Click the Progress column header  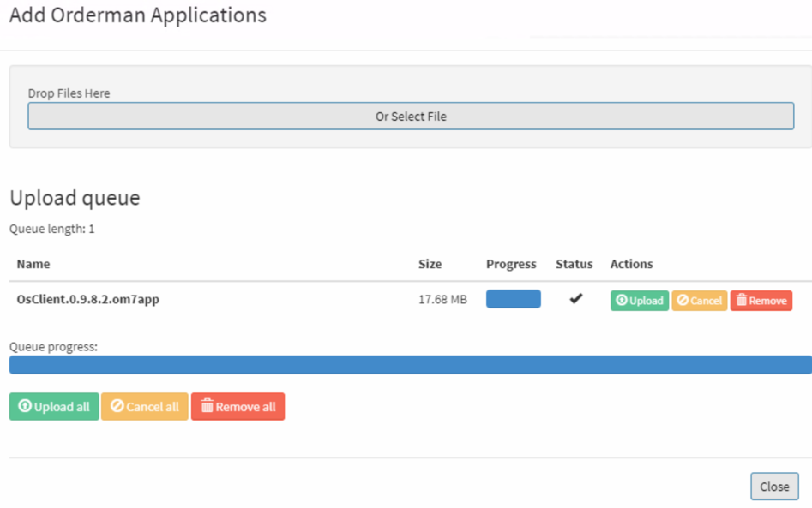511,265
